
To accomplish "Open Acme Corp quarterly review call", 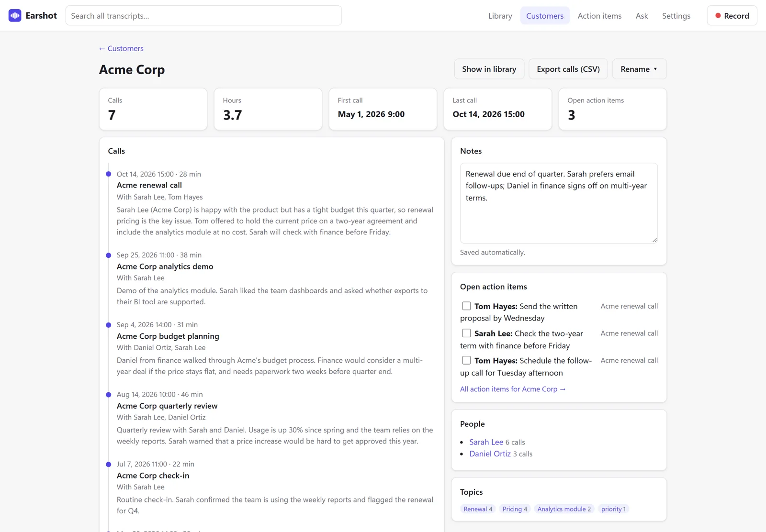I will click(167, 406).
